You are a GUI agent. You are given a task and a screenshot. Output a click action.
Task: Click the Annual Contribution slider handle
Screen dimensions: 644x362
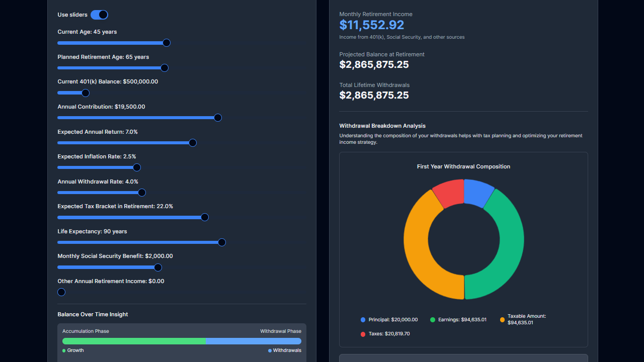coord(218,118)
